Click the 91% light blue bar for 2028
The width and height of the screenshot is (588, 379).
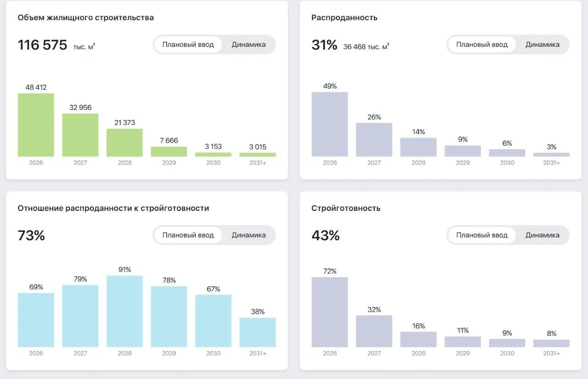pyautogui.click(x=124, y=311)
